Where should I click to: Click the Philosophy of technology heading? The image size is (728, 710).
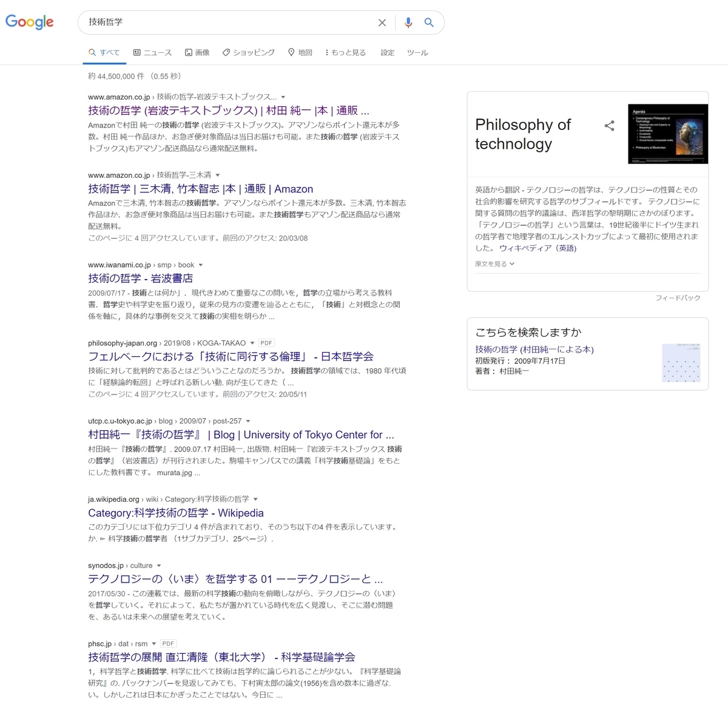(523, 134)
